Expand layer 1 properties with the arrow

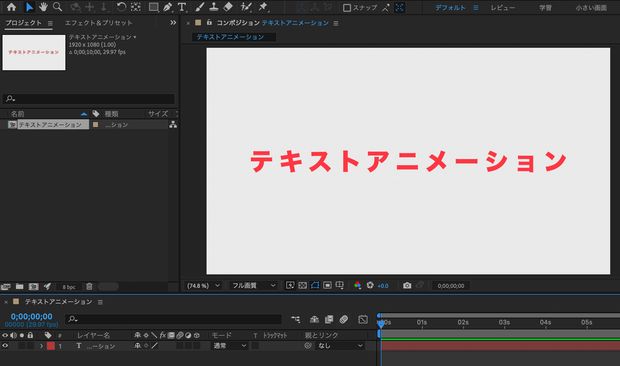point(41,346)
